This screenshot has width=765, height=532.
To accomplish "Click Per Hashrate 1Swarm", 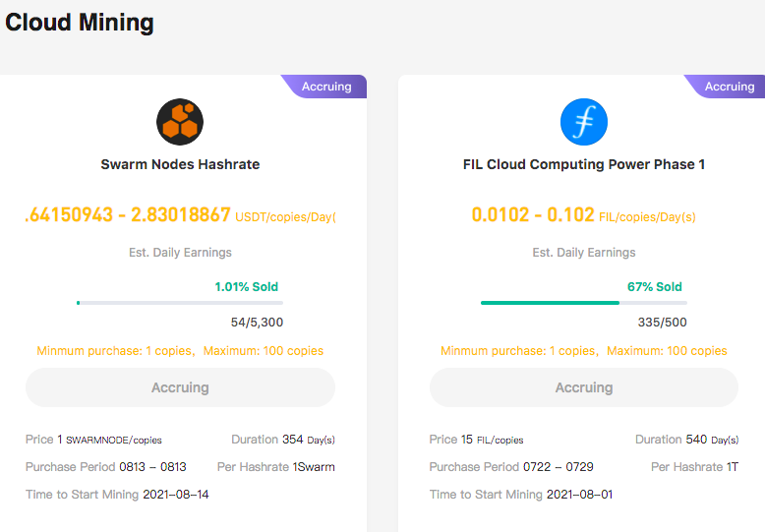I will pos(276,467).
